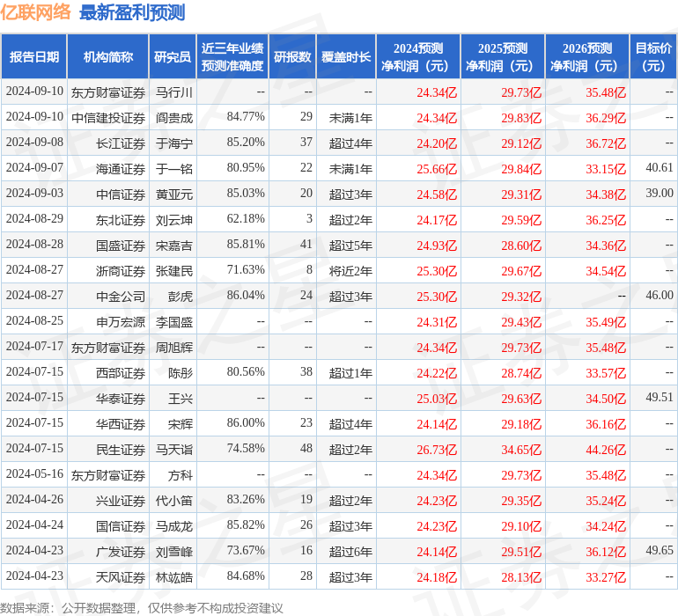Image resolution: width=678 pixels, height=616 pixels.
Task: Click the 34.65亿 profit forecast value
Action: coord(521,450)
